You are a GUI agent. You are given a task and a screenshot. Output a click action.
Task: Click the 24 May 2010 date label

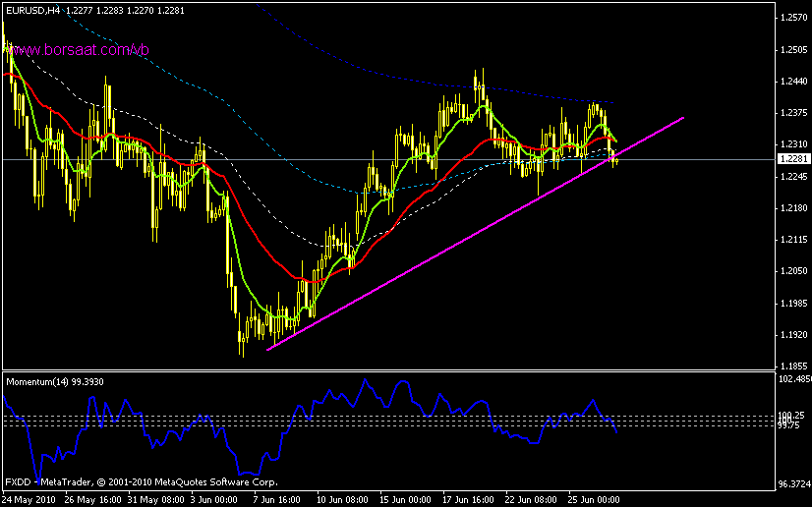click(29, 498)
